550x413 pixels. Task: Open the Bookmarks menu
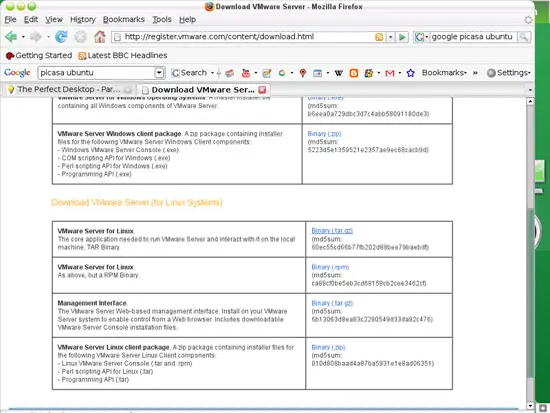point(123,20)
